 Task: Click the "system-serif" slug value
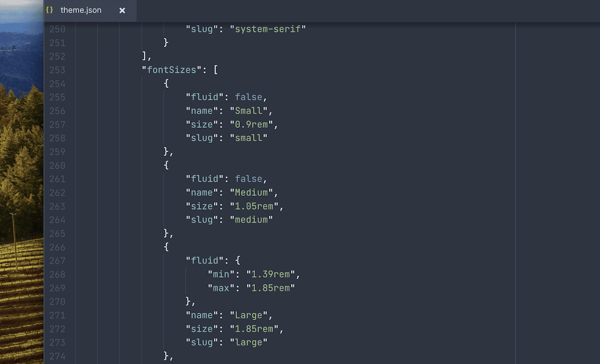pyautogui.click(x=268, y=28)
